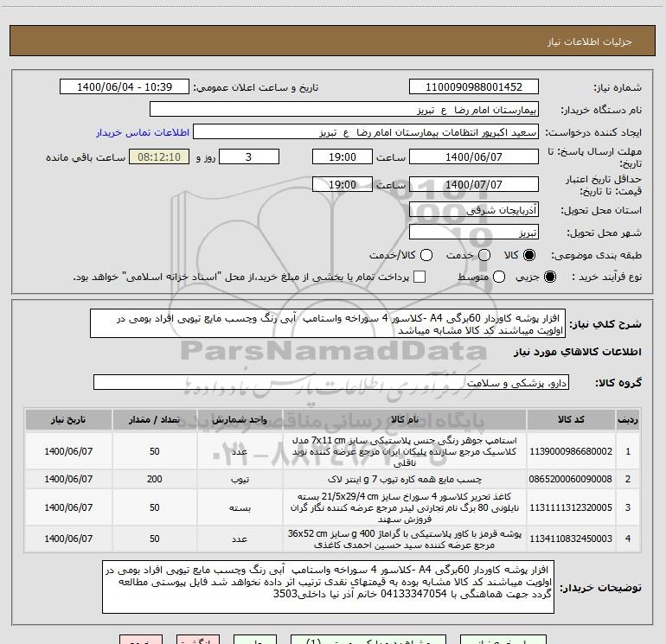Select product code 0865200060090008

point(571,479)
